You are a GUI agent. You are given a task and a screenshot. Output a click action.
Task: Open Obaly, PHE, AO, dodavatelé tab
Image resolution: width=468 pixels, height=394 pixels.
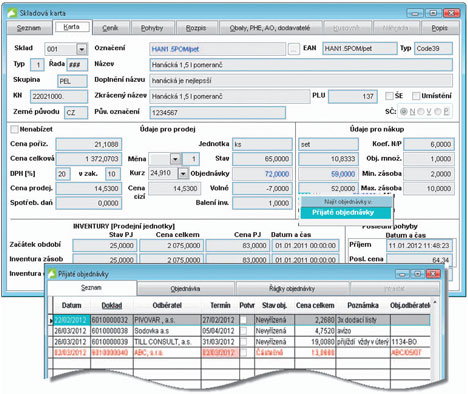tap(270, 28)
